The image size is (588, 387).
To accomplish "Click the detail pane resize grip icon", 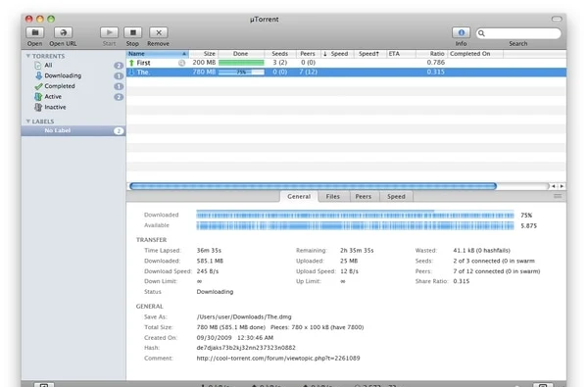I will point(558,196).
